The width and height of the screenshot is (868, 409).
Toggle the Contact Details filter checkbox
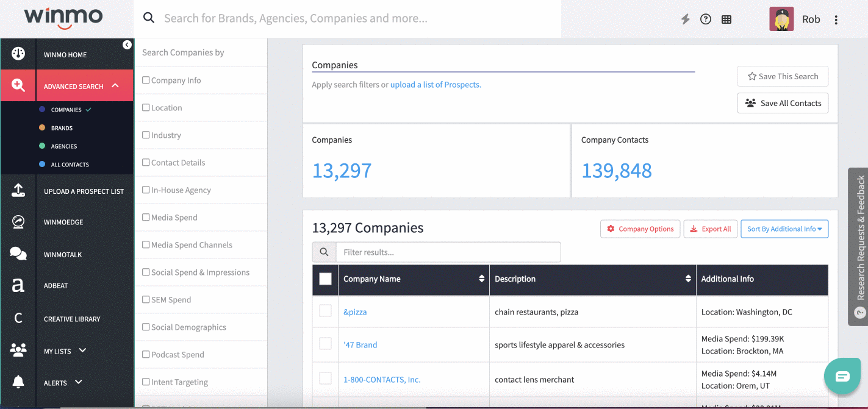pos(146,162)
